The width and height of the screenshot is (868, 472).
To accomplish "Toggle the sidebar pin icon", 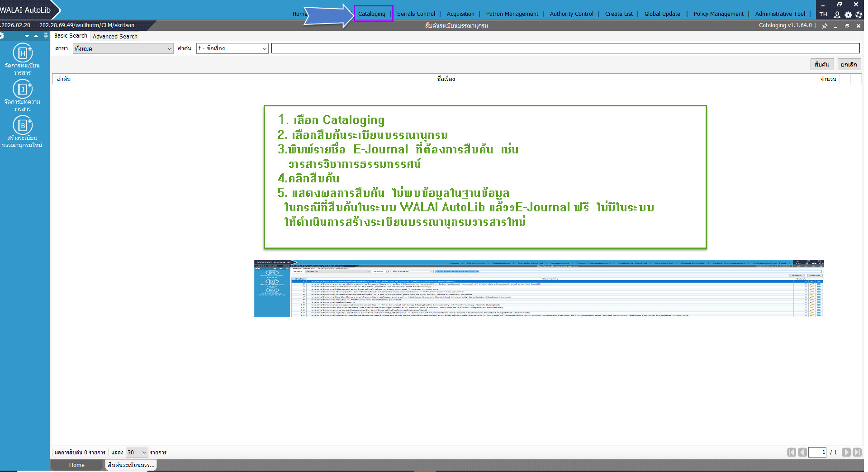I will pos(46,36).
